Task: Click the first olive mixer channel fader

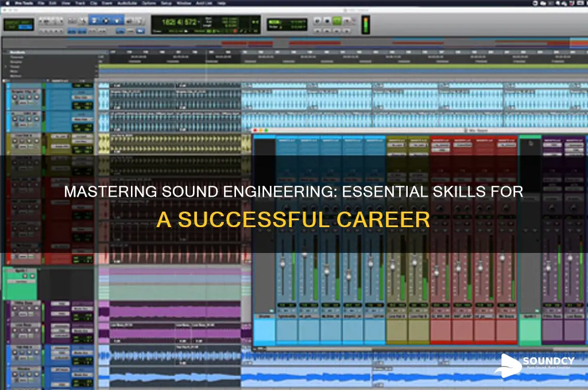Action: point(393,266)
